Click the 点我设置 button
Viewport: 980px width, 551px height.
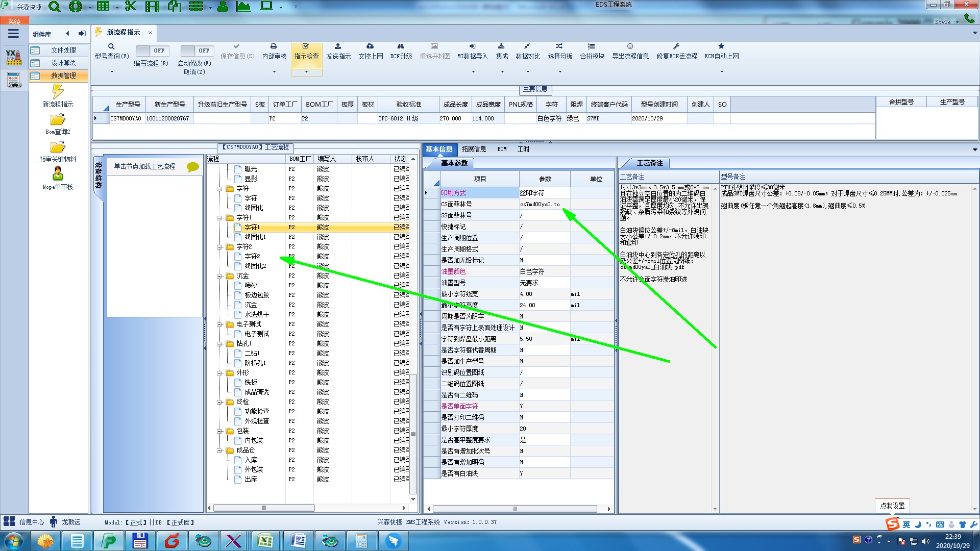[x=892, y=506]
